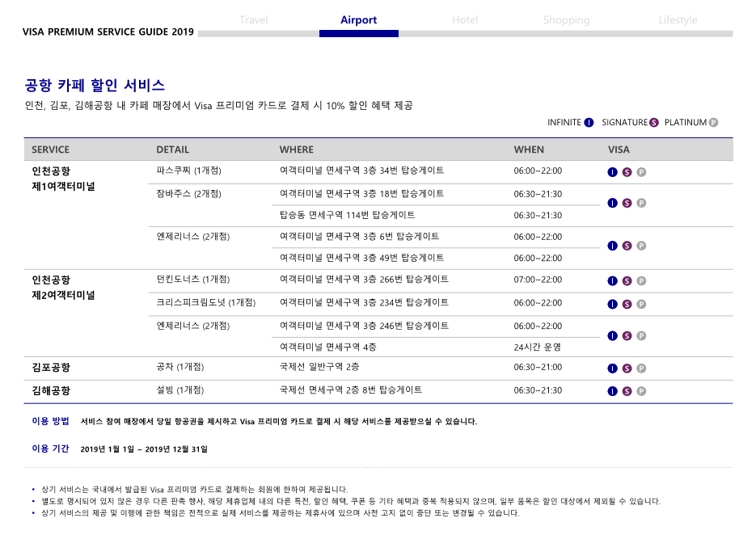Open the Lifestyle tab
The width and height of the screenshot is (756, 535).
pyautogui.click(x=678, y=19)
